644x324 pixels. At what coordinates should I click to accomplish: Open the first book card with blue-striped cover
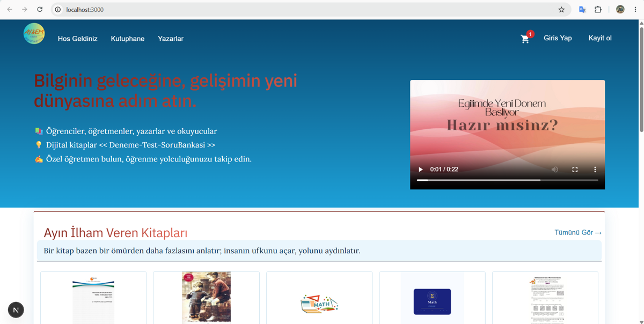click(x=93, y=298)
